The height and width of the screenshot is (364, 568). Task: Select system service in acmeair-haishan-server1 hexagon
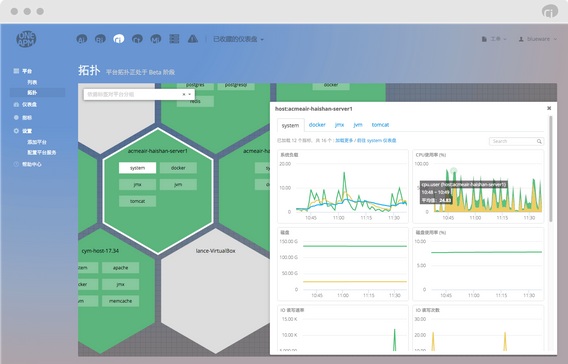(x=137, y=168)
